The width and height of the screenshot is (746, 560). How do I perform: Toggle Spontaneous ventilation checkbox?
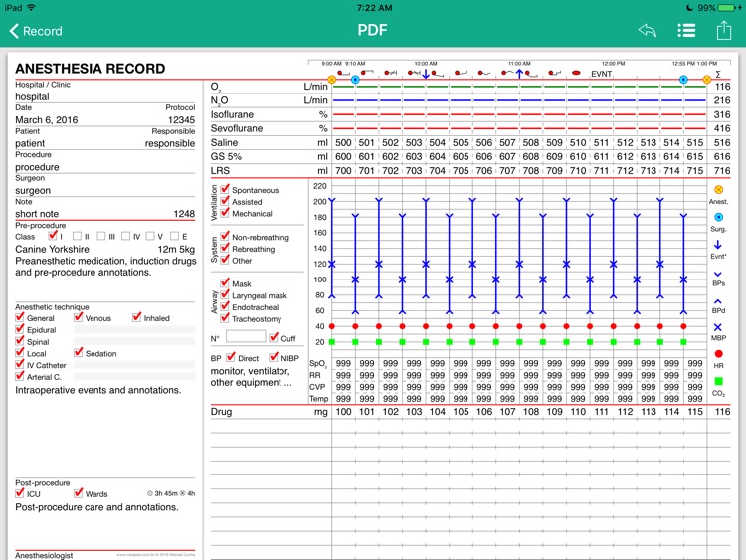point(225,189)
